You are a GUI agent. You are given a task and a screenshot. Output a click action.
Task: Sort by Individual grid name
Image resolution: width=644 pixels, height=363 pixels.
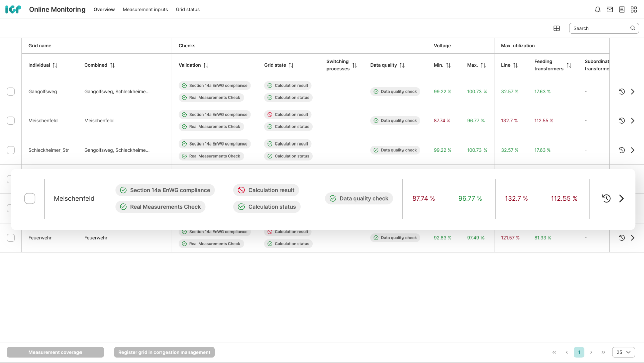click(x=55, y=65)
